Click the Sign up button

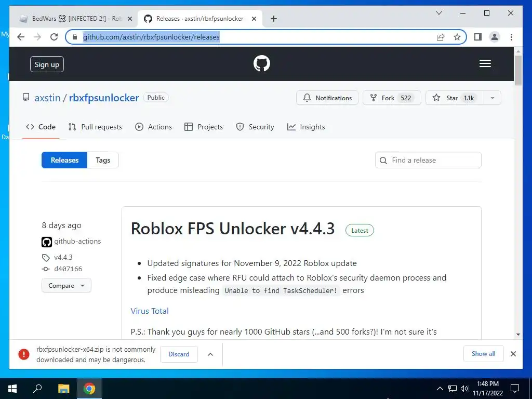(x=47, y=64)
